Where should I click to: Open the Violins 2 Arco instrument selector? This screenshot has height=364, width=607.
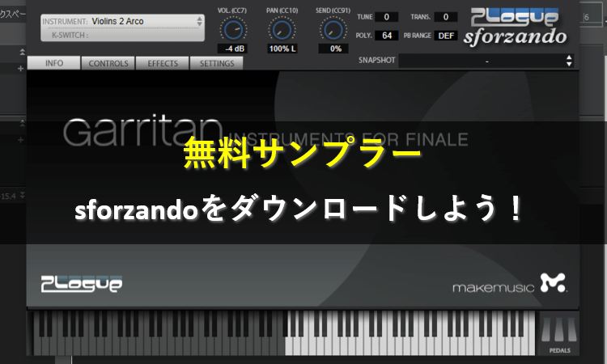(x=122, y=21)
